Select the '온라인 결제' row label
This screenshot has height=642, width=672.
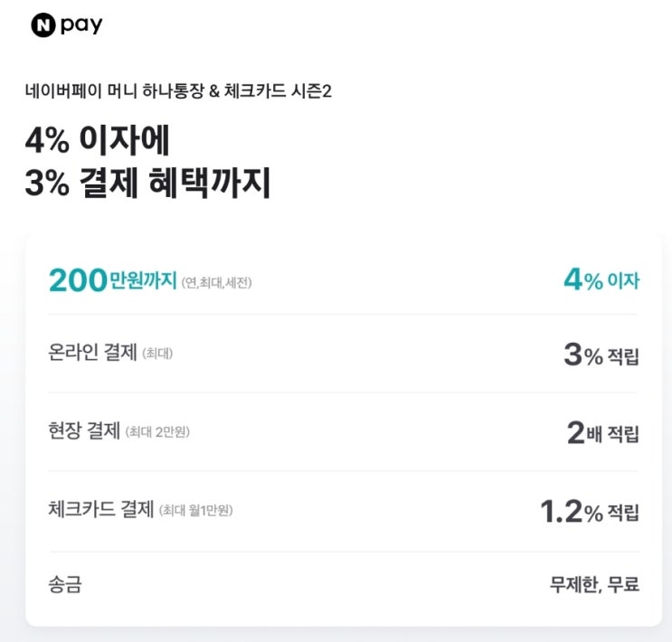92,353
